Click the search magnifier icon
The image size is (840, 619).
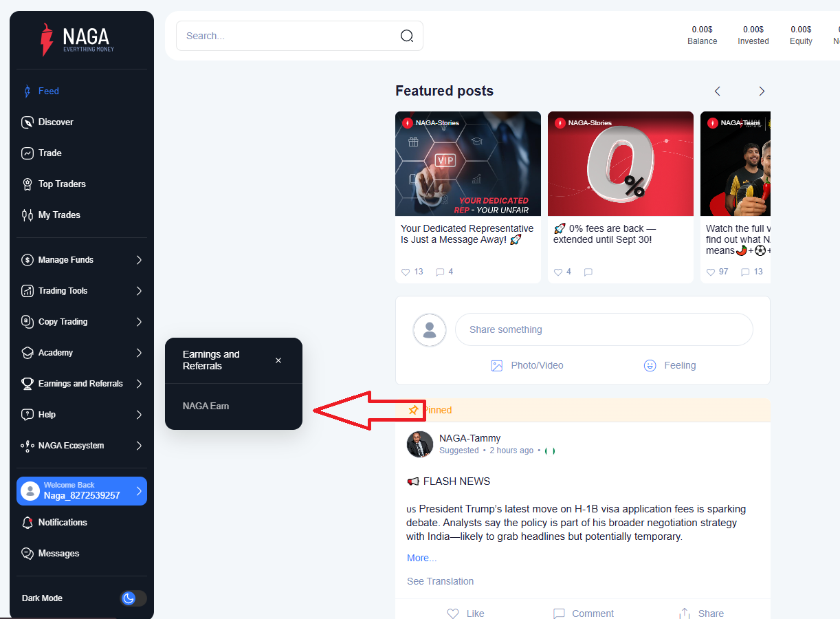(407, 36)
